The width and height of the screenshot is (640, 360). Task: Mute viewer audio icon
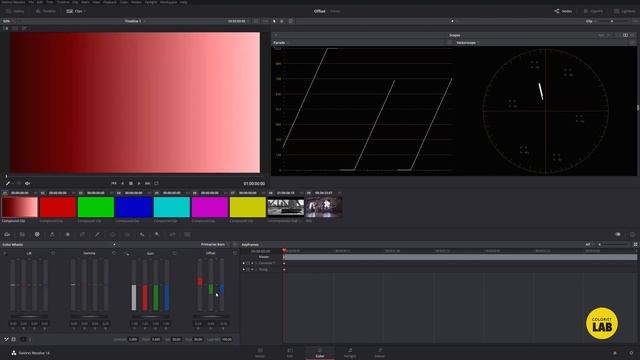tap(27, 183)
